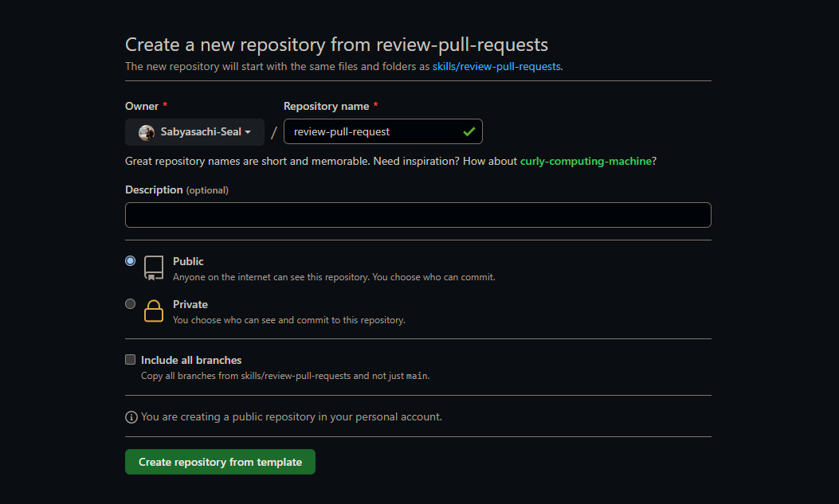Screen dimensions: 839x504
Task: Enable the Include all branches checkbox
Action: coord(130,359)
